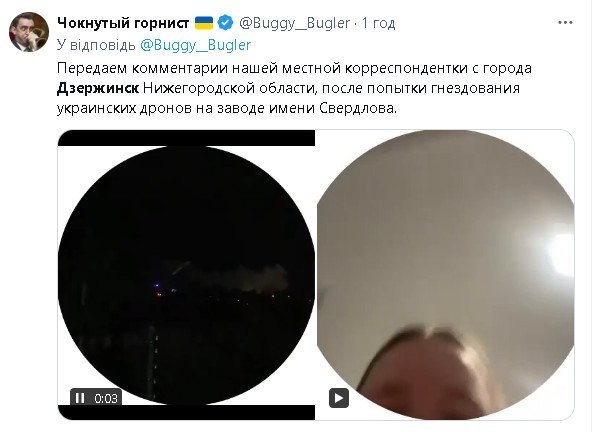
Task: Click the black bar above the left video
Action: click(x=186, y=138)
